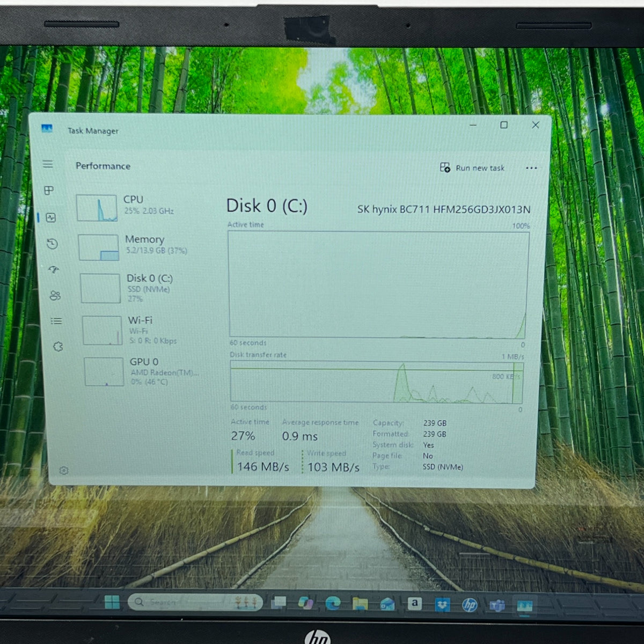Minimize the Task Manager window
The height and width of the screenshot is (644, 644).
(x=473, y=125)
